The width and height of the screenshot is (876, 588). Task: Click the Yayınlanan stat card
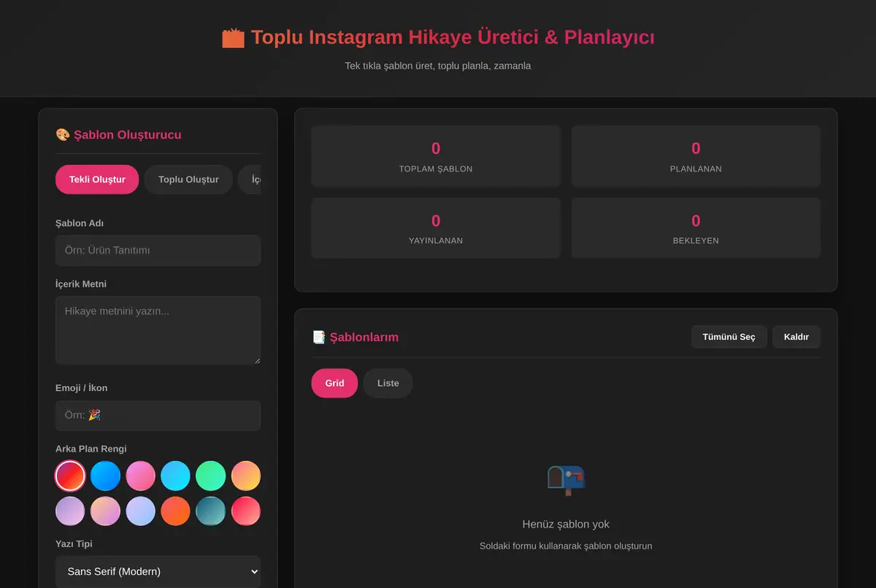(436, 228)
